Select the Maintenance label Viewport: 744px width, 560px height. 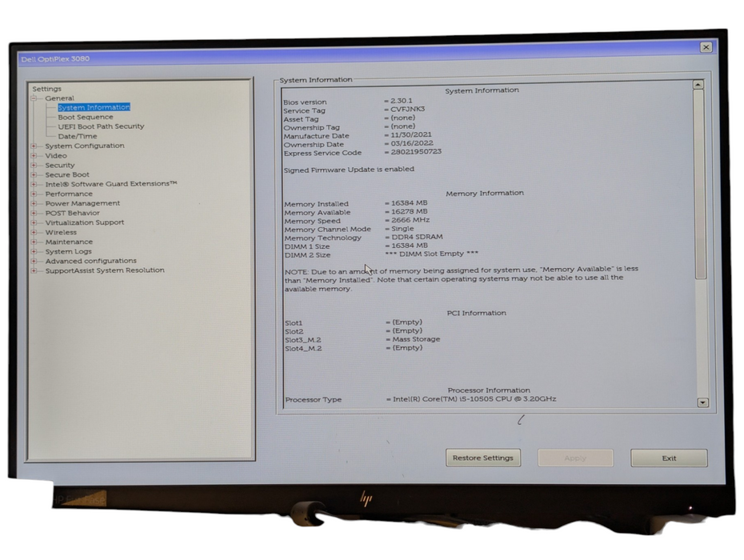coord(69,242)
